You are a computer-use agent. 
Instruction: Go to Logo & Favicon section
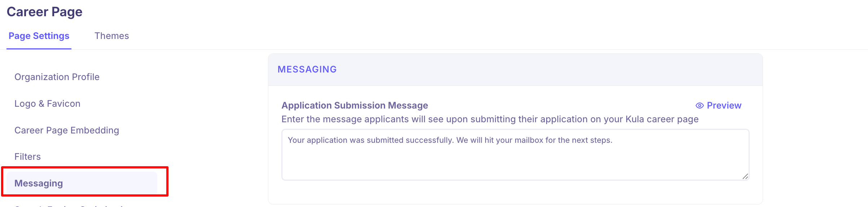pyautogui.click(x=47, y=104)
